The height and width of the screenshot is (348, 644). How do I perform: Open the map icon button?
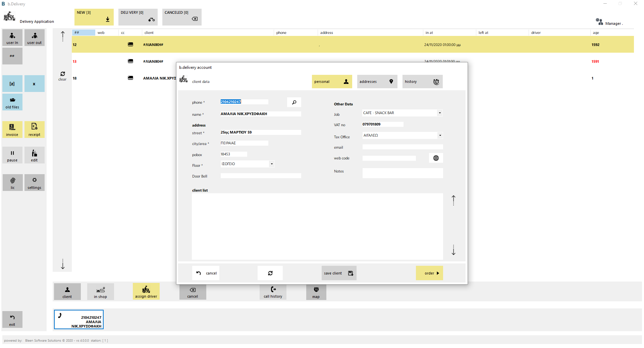click(316, 292)
